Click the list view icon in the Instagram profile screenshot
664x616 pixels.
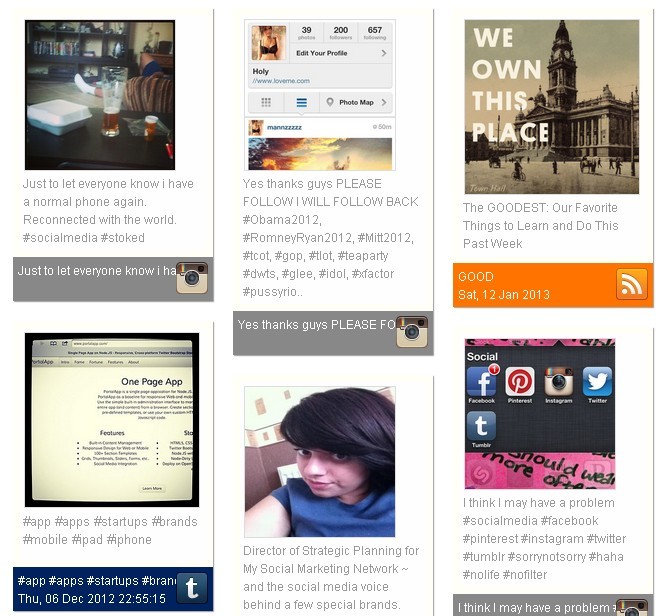pyautogui.click(x=302, y=102)
